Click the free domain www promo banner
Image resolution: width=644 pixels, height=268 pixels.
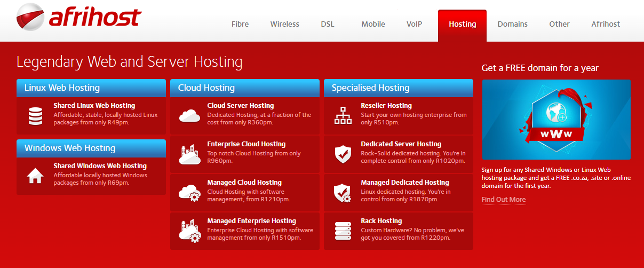[556, 120]
